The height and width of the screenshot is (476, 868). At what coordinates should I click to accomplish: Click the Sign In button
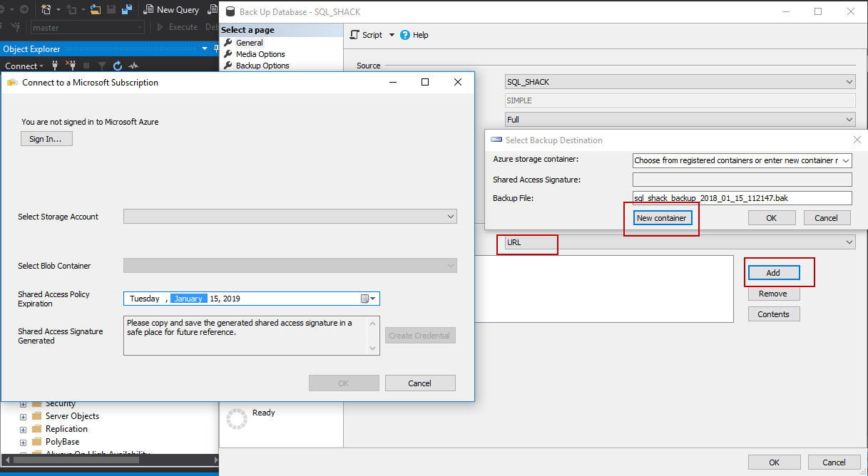tap(46, 139)
